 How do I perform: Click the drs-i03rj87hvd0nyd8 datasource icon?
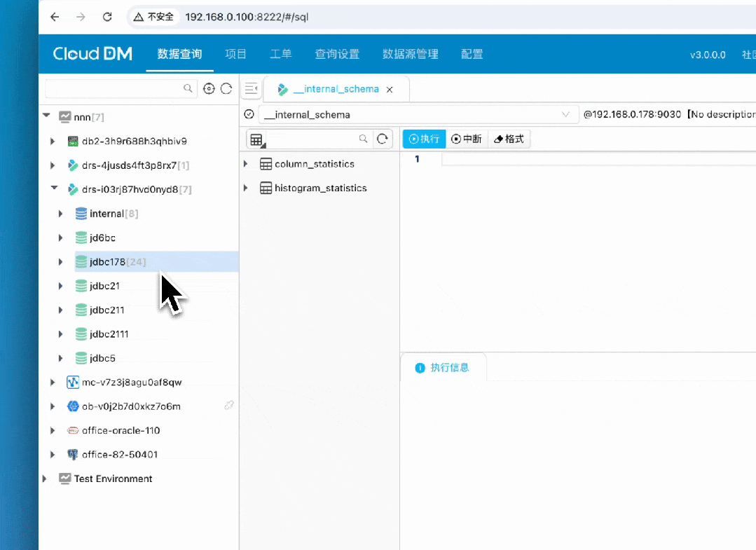[73, 189]
